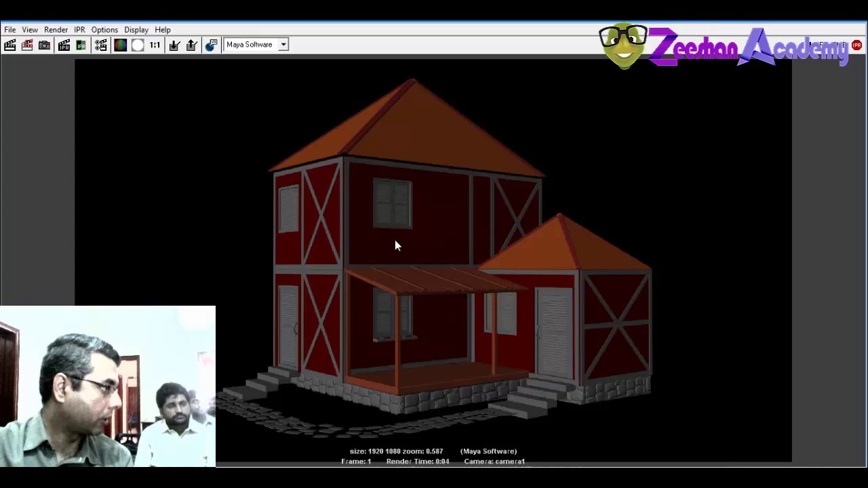Remove the image using the up-arrow tray icon
The image size is (868, 488).
[192, 45]
